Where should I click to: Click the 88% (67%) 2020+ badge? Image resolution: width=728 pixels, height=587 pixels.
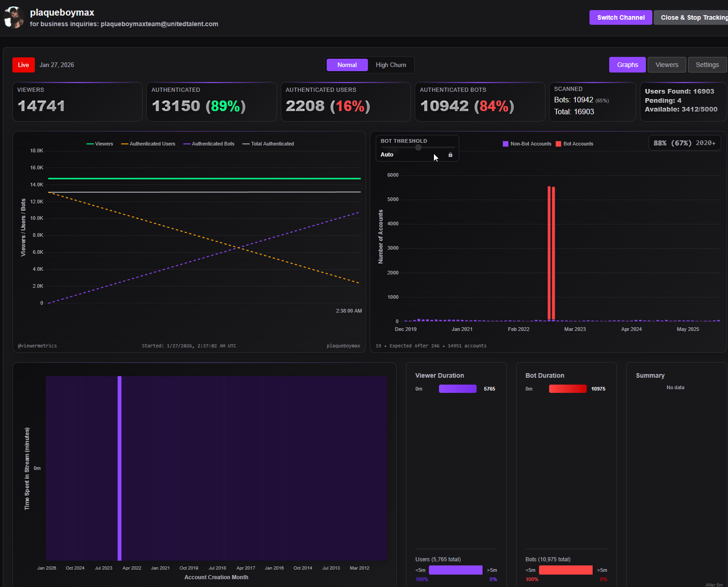(684, 143)
